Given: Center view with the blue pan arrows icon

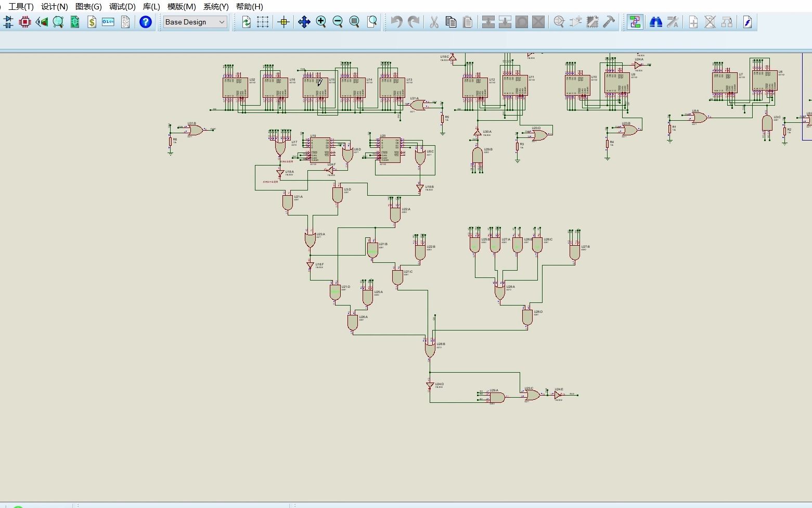Looking at the screenshot, I should click(x=304, y=22).
